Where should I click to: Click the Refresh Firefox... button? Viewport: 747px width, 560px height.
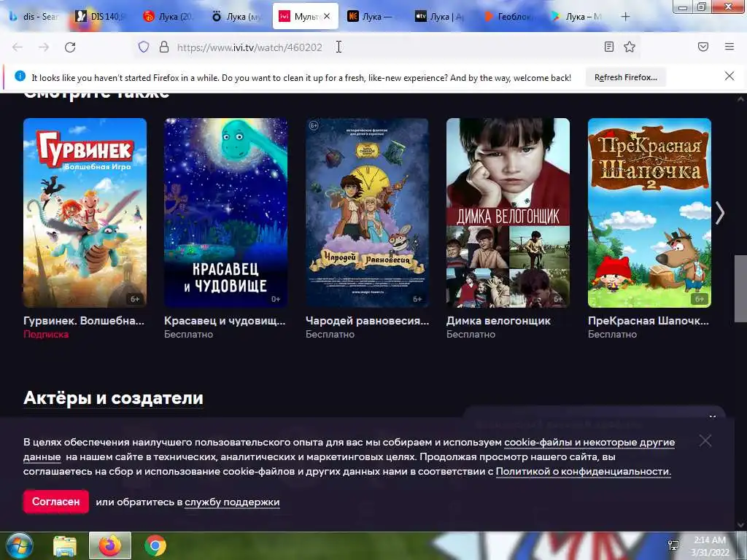[x=625, y=77]
